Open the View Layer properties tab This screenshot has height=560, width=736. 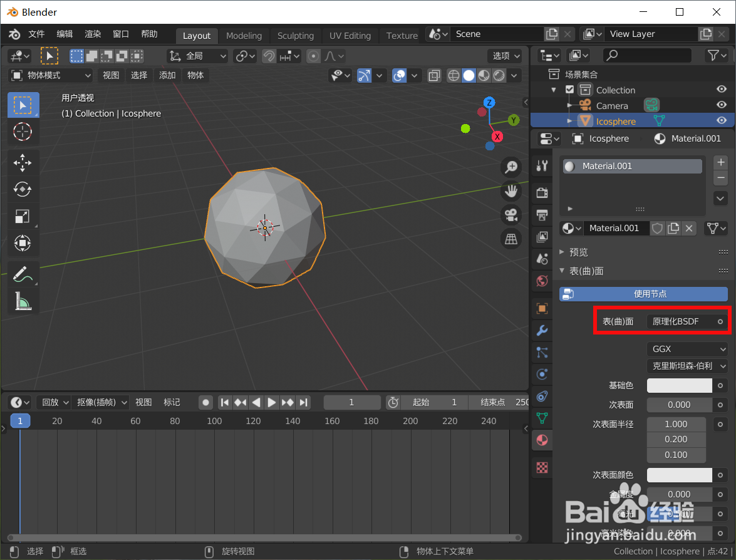click(542, 237)
